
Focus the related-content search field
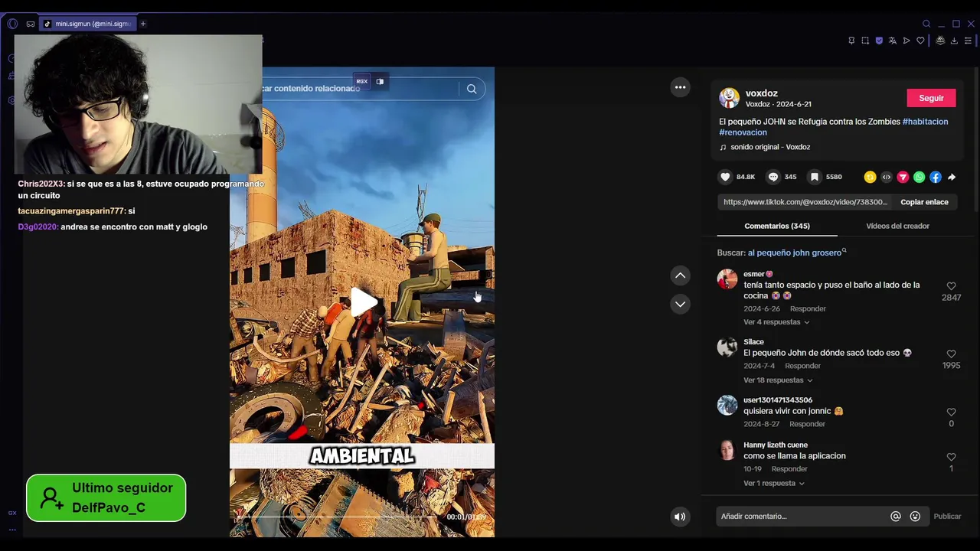point(360,89)
